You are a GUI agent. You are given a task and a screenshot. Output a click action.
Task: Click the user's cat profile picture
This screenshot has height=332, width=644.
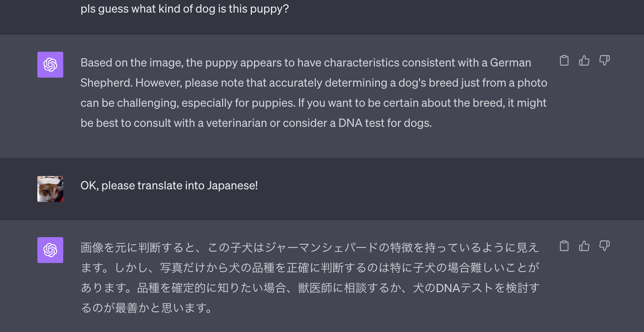point(50,189)
